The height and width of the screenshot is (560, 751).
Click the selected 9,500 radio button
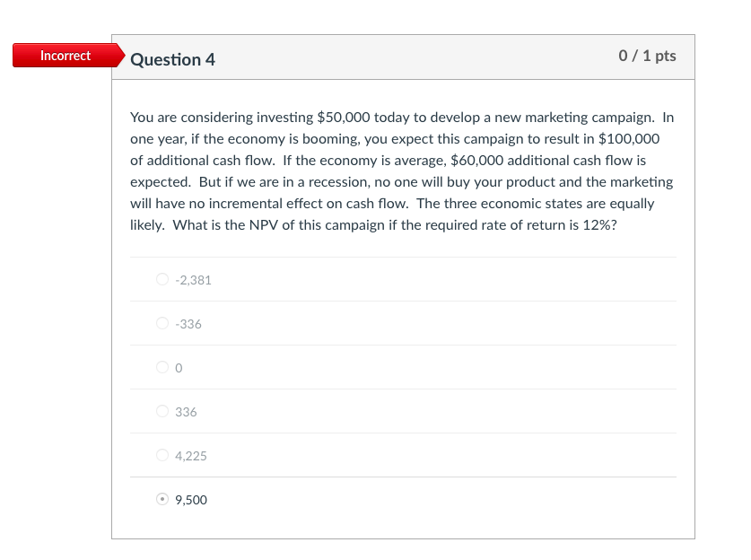point(162,499)
